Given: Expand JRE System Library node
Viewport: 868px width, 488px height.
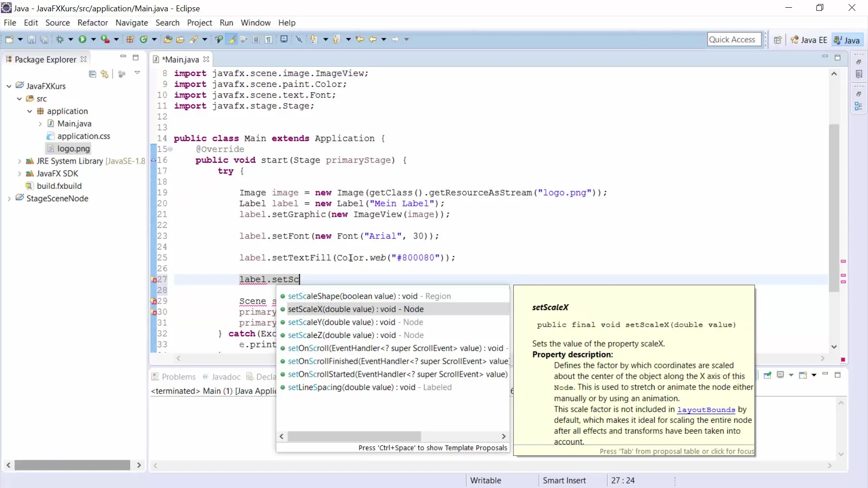Looking at the screenshot, I should coord(19,161).
